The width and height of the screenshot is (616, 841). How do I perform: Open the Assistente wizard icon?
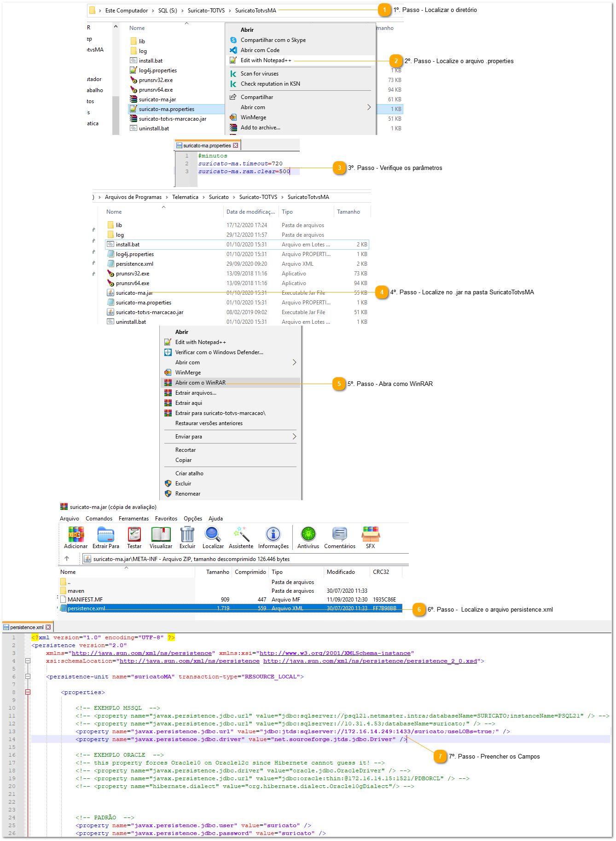241,534
